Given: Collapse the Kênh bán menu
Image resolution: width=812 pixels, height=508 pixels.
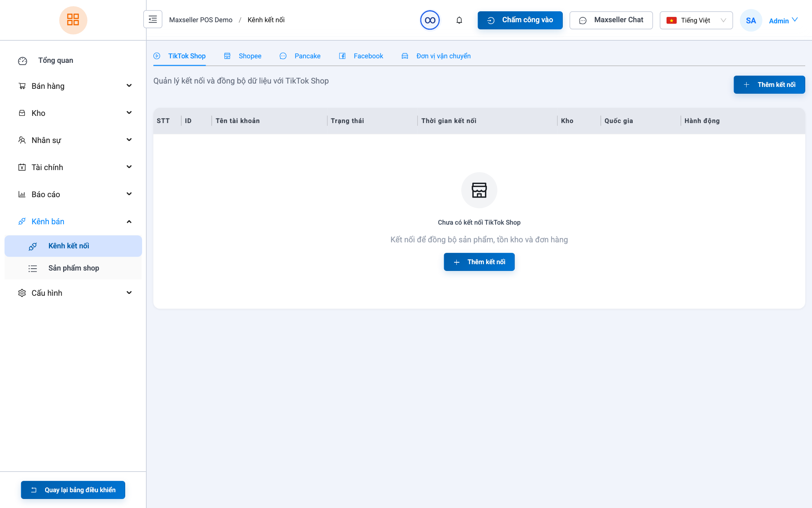Looking at the screenshot, I should coord(129,221).
